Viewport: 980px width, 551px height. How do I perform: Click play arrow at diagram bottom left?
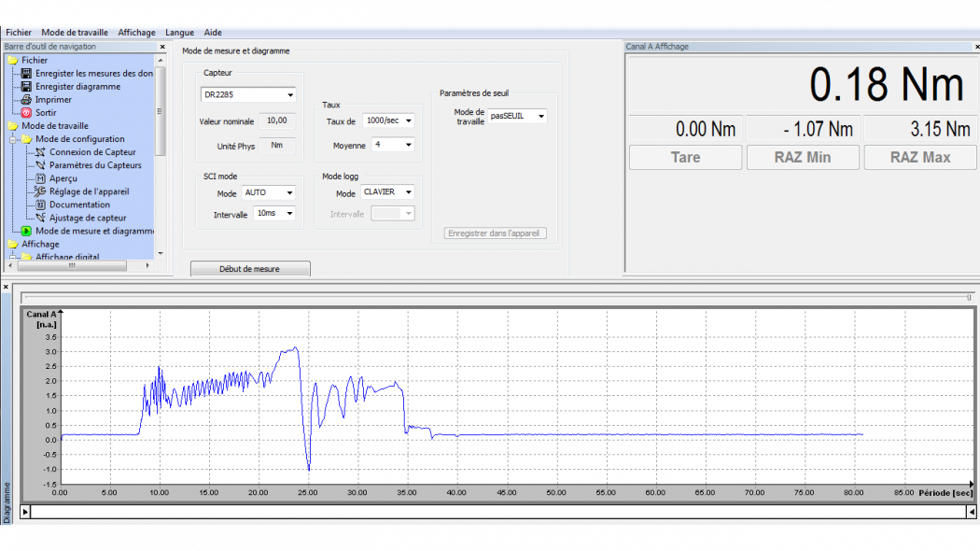pyautogui.click(x=25, y=512)
